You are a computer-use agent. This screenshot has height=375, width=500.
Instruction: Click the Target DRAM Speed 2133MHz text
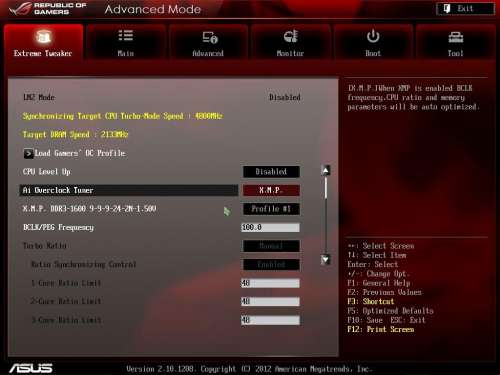click(75, 135)
